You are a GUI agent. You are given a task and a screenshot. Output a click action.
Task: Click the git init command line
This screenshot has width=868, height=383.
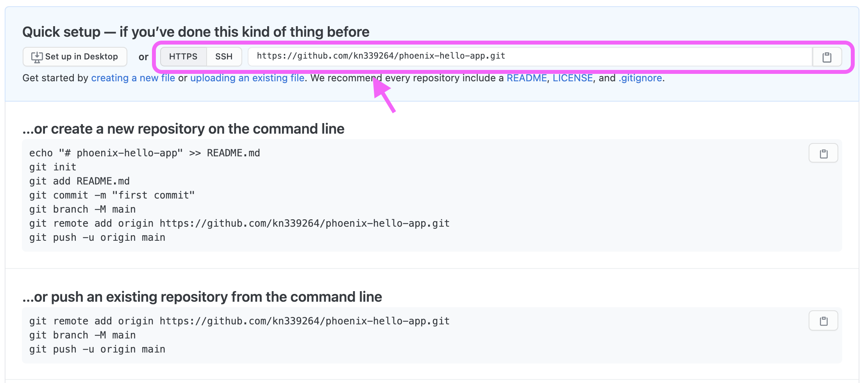[x=53, y=167]
